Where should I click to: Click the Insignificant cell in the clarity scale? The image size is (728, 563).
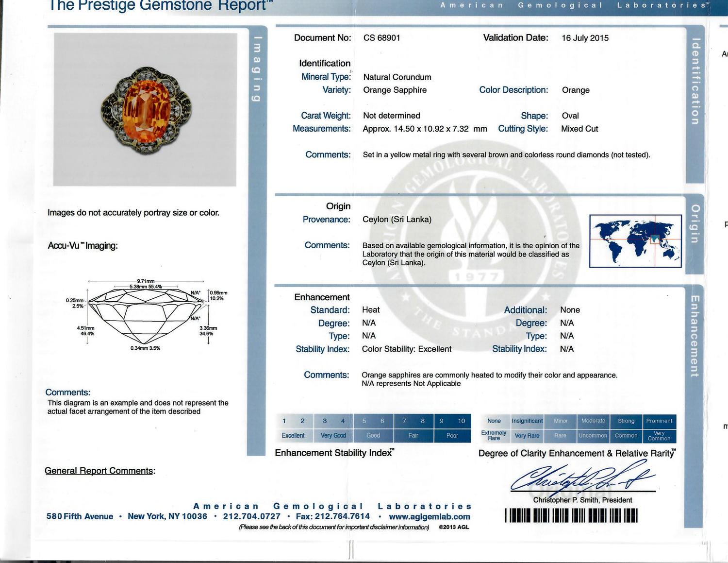[x=527, y=421]
